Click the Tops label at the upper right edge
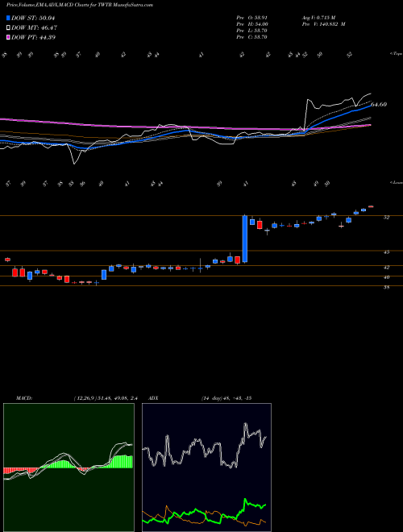Screen dimensions: 403x532 pyautogui.click(x=397, y=54)
